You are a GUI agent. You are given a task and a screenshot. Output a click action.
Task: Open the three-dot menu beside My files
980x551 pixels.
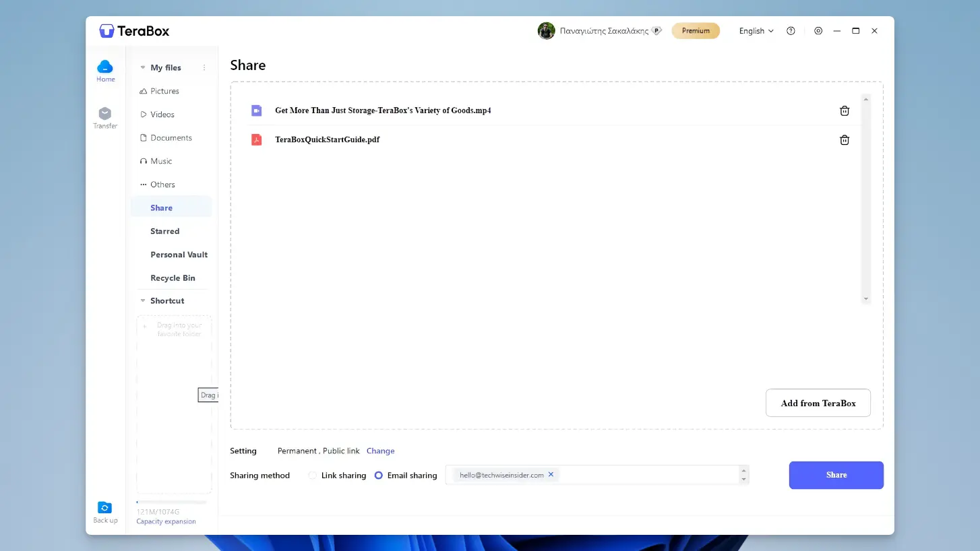205,67
